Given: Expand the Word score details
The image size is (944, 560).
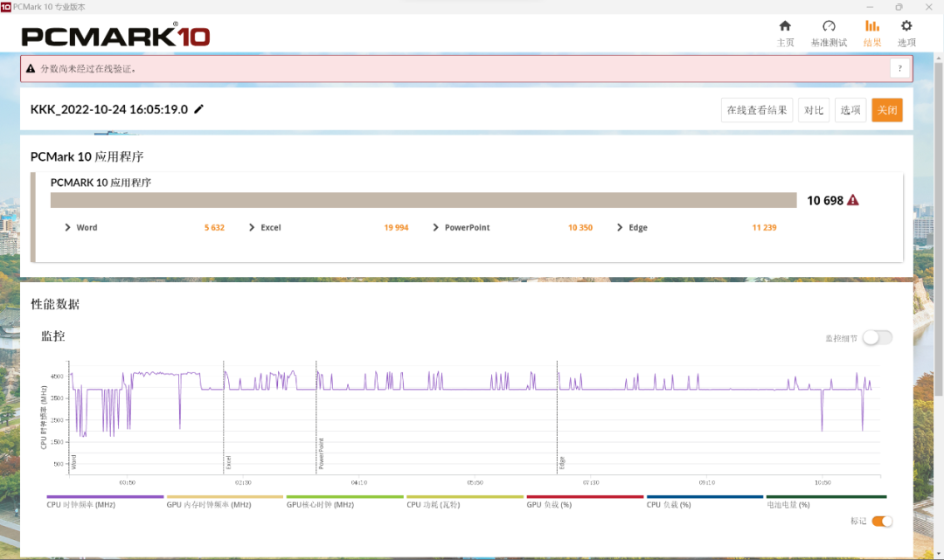Looking at the screenshot, I should 67,227.
